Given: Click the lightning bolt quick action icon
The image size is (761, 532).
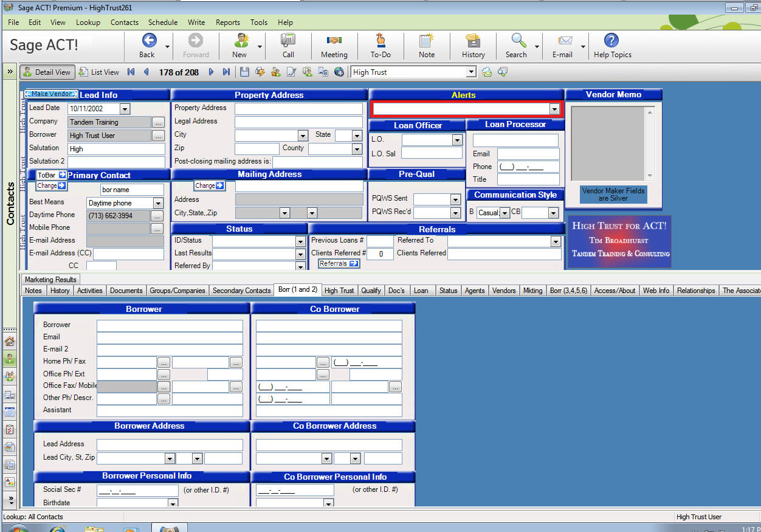Looking at the screenshot, I should (260, 72).
